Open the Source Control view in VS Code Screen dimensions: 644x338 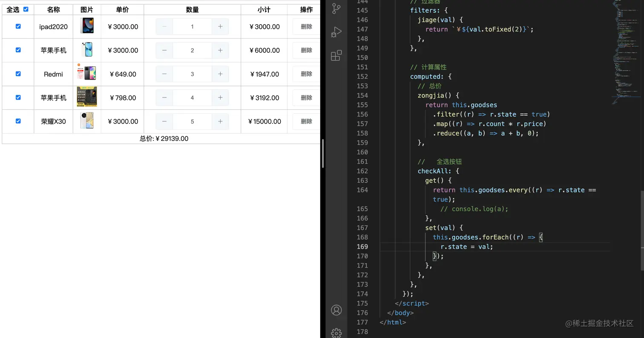click(x=336, y=9)
